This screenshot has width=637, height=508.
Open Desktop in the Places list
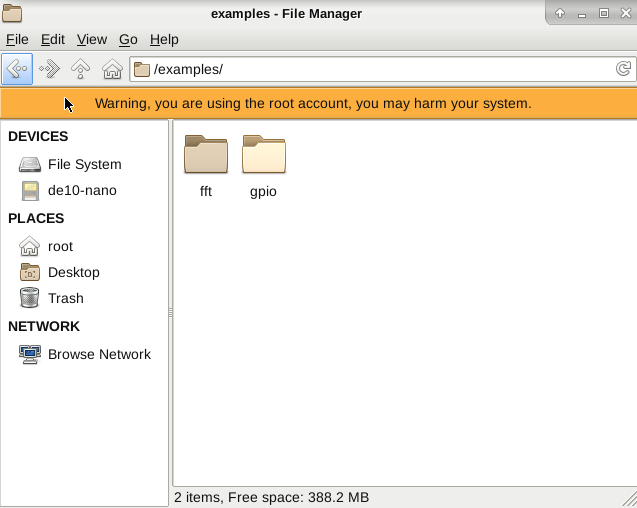coord(73,272)
